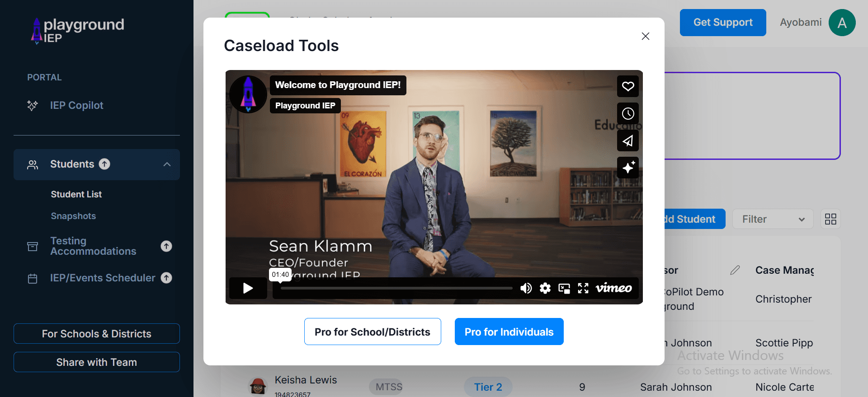Click the Tier 2 badge
This screenshot has height=397, width=868.
[488, 387]
